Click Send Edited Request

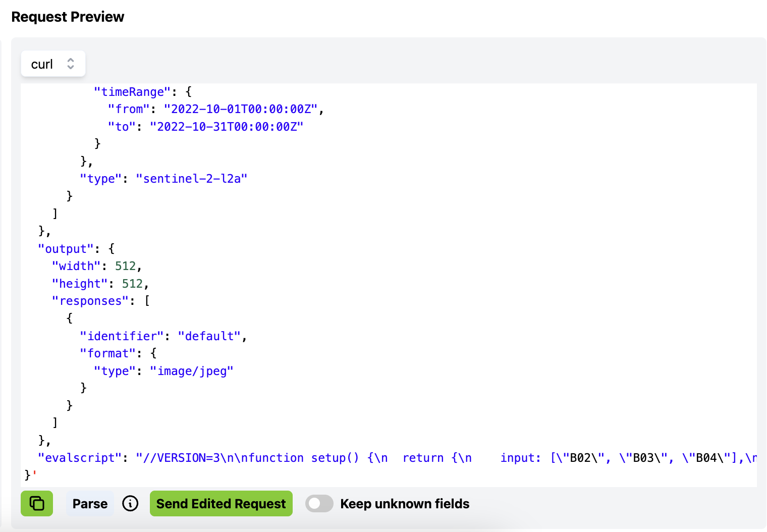(221, 503)
